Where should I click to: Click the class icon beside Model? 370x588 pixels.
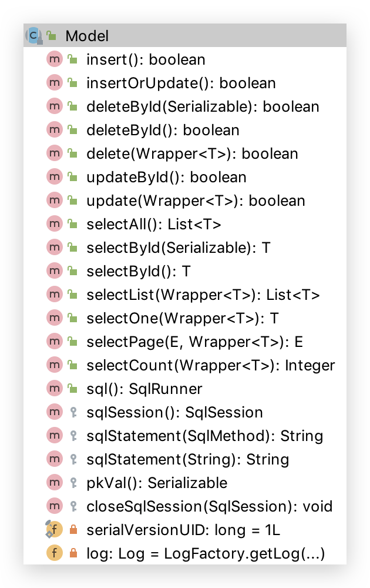tap(33, 35)
